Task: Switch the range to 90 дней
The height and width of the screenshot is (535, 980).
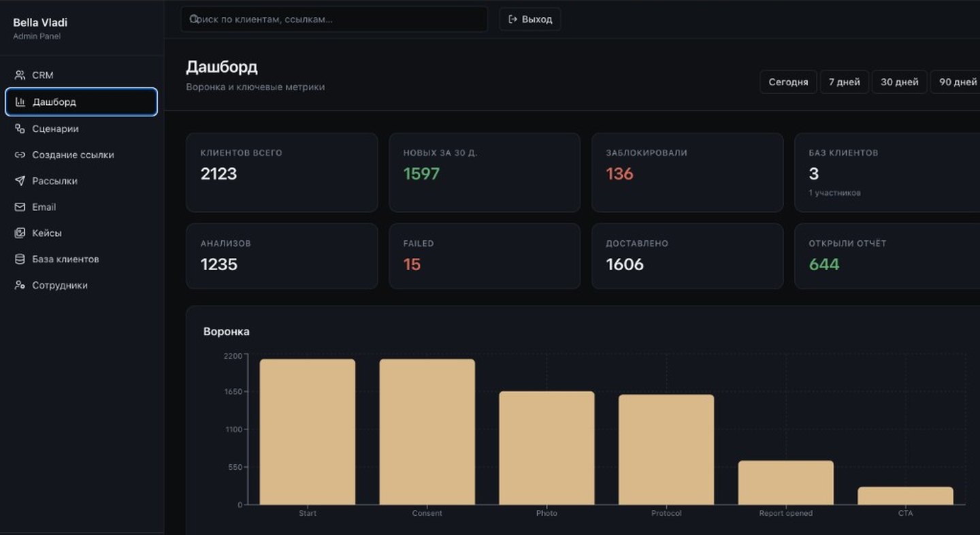Action: tap(956, 82)
